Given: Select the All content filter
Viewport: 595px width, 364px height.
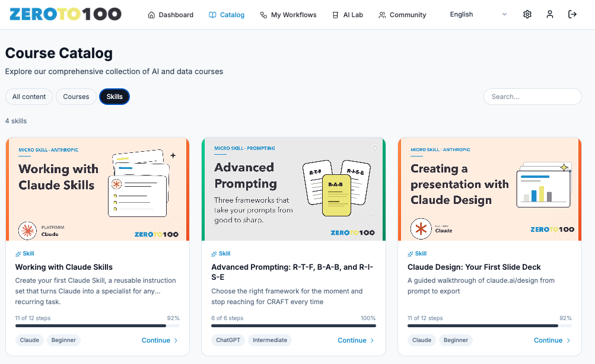Looking at the screenshot, I should [x=29, y=97].
